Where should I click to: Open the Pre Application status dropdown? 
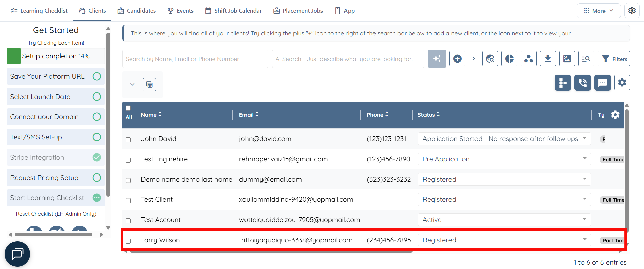click(x=504, y=159)
